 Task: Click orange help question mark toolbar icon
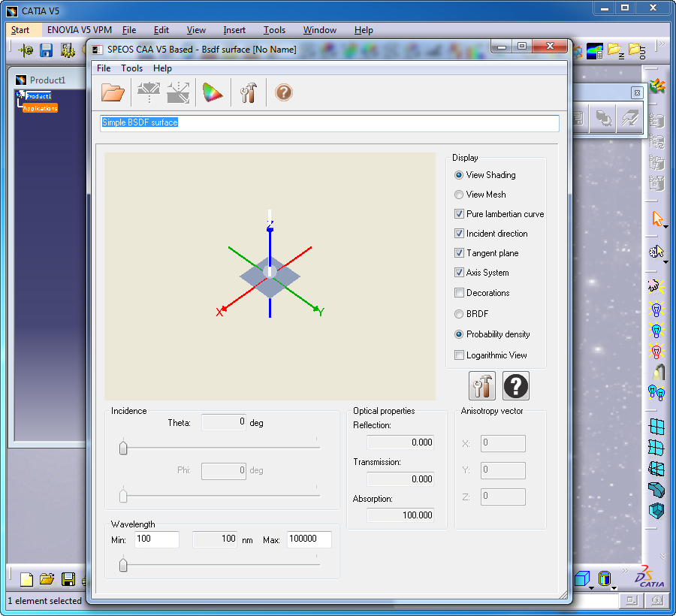coord(284,92)
